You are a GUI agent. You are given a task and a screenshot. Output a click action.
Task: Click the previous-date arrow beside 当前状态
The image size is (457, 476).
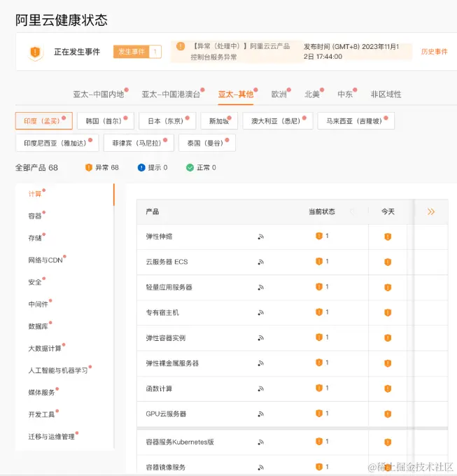pos(352,211)
